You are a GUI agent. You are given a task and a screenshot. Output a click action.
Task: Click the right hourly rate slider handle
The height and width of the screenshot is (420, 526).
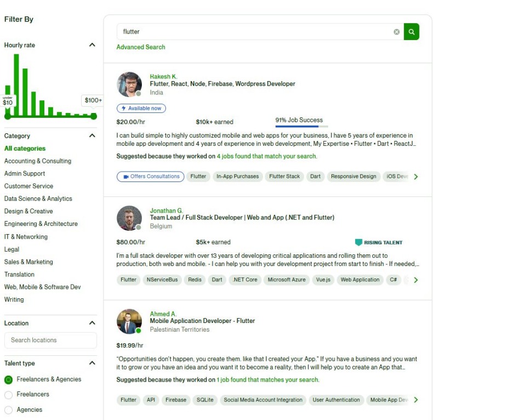pyautogui.click(x=94, y=116)
